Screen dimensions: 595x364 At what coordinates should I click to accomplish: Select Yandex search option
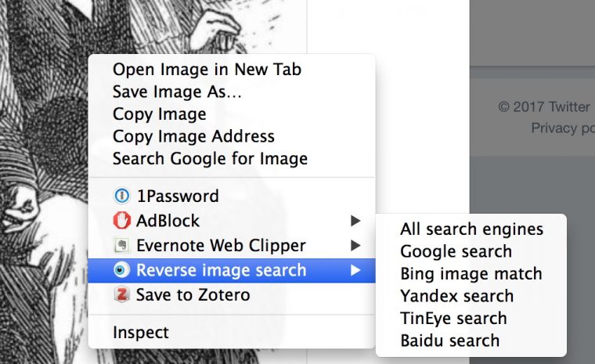tap(456, 296)
